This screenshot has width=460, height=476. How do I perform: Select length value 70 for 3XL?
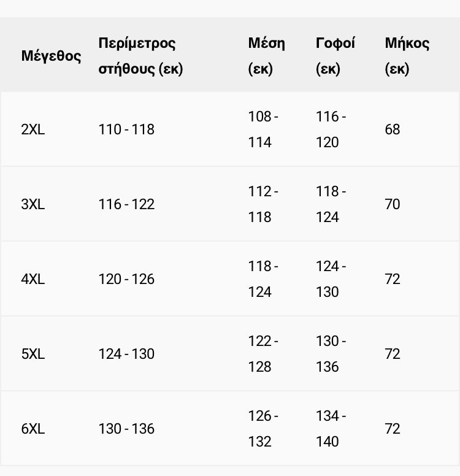coord(393,204)
